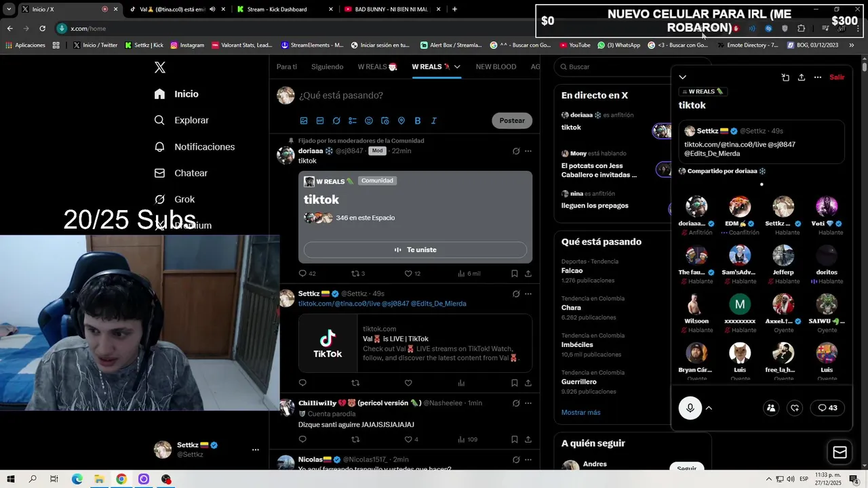The height and width of the screenshot is (488, 868).
Task: Send a heart reaction in the Space
Action: tap(795, 408)
